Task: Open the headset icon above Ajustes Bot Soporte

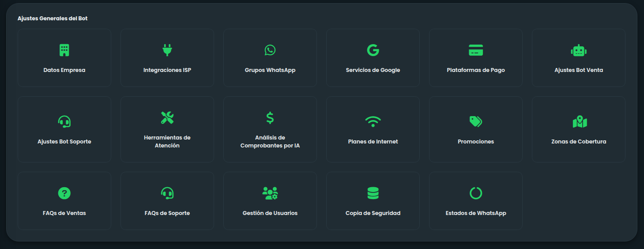Action: (x=64, y=121)
